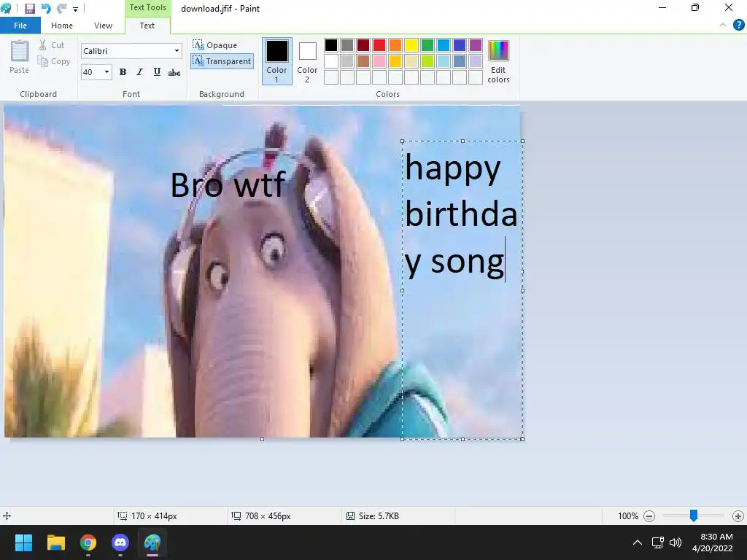Screen dimensions: 747x560
Task: Open Paint Help question mark icon
Action: tap(738, 26)
